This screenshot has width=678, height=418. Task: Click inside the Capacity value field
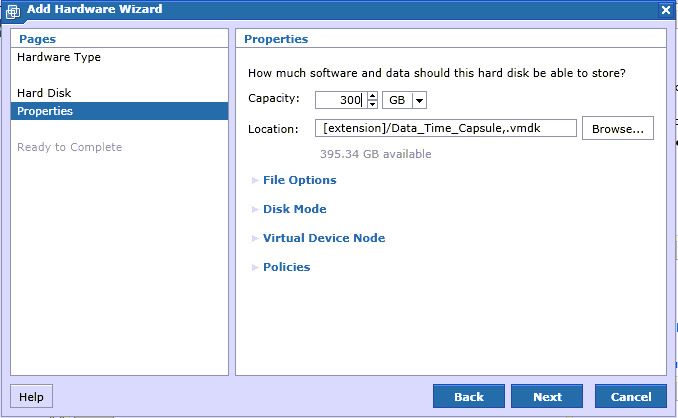(341, 100)
